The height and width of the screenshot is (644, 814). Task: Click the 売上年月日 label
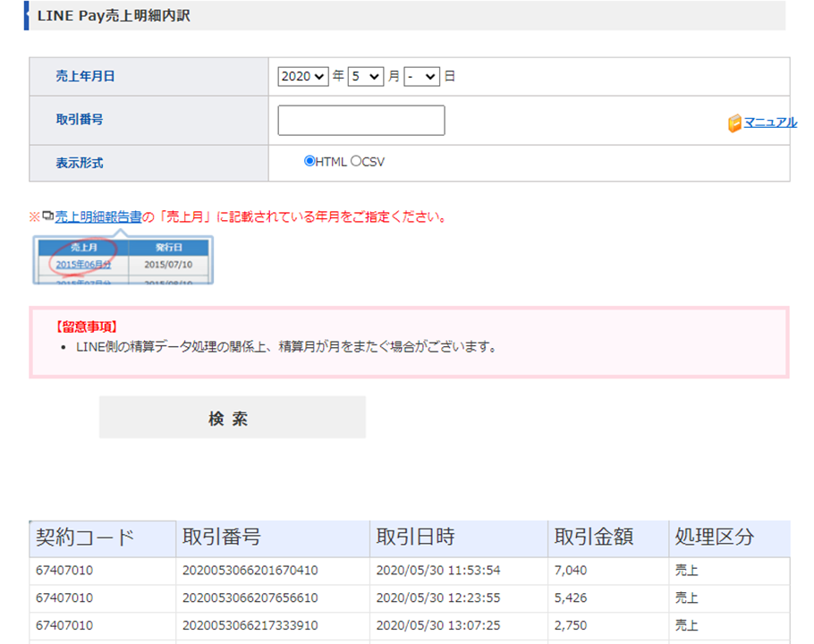click(x=85, y=76)
